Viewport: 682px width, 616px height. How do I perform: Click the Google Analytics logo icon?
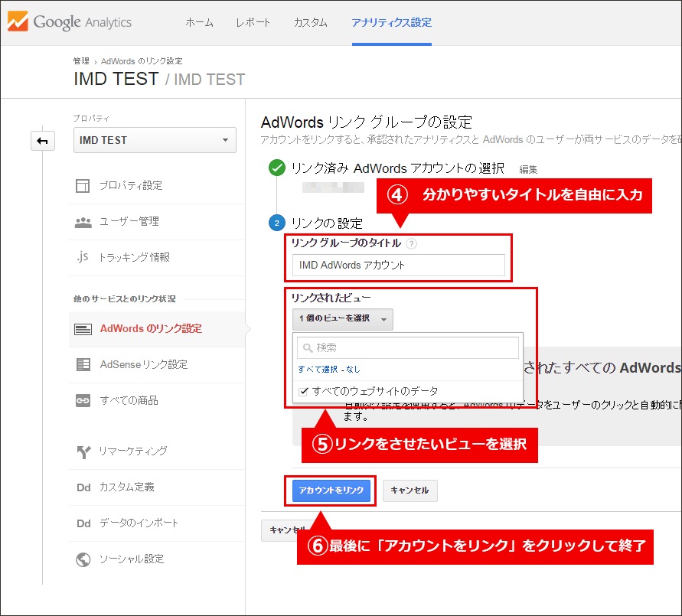pyautogui.click(x=18, y=21)
